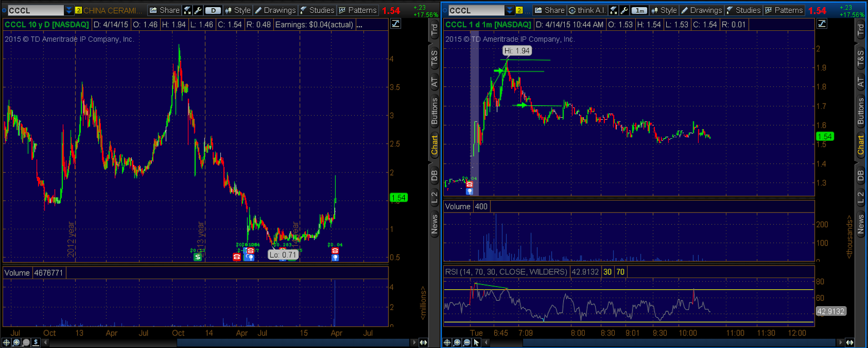Viewport: 868px width, 348px height.
Task: Click Studies button in right chart
Action: coord(743,10)
